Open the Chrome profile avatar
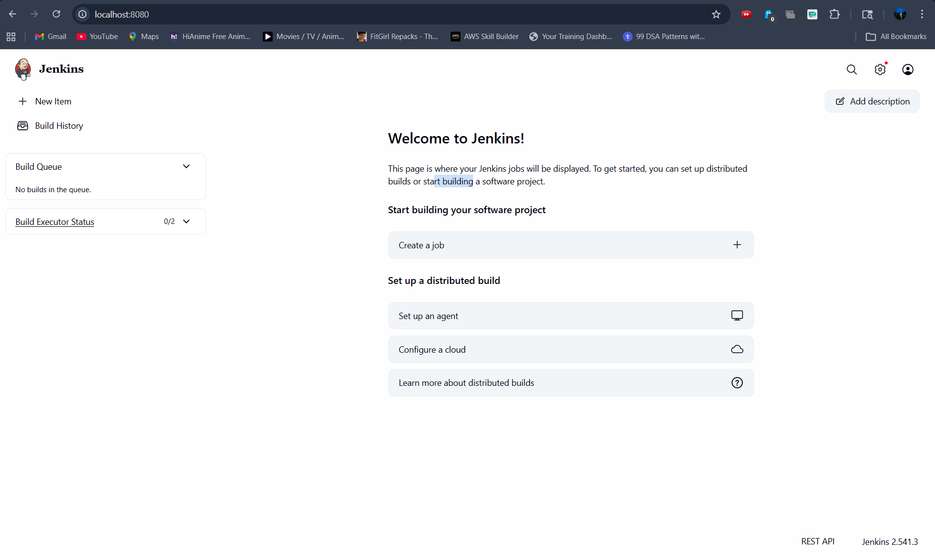Image resolution: width=935 pixels, height=560 pixels. pos(900,14)
